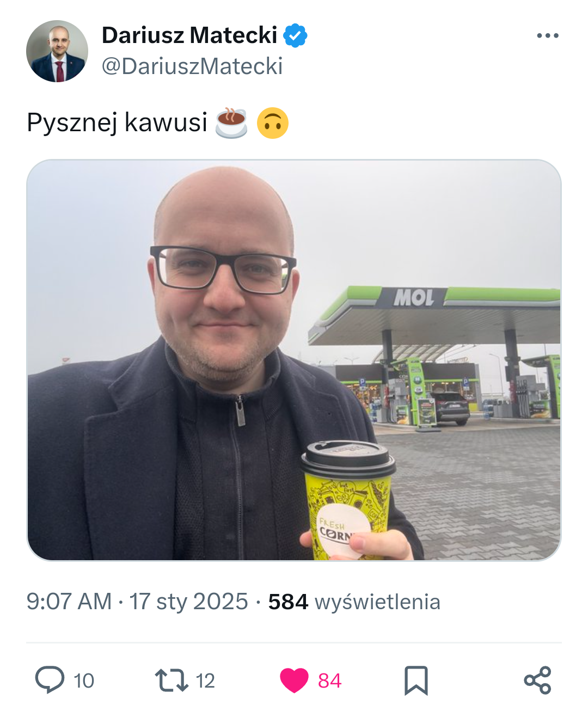
Task: Click the 9:07 AM · 17 sty 2025 timestamp
Action: pyautogui.click(x=137, y=602)
